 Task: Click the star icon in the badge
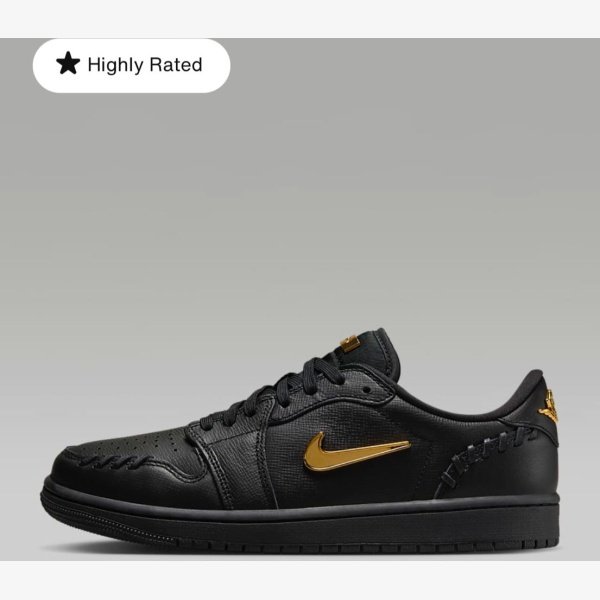(x=68, y=64)
